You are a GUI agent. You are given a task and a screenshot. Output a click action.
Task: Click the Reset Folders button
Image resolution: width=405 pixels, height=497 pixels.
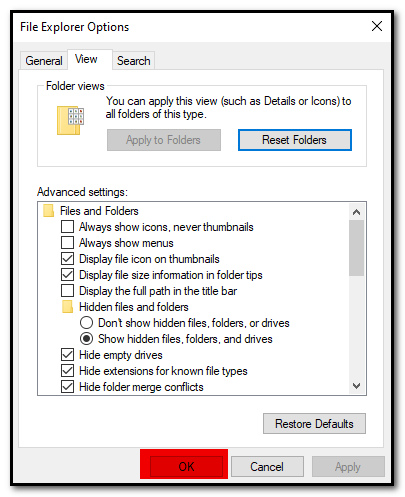(295, 140)
